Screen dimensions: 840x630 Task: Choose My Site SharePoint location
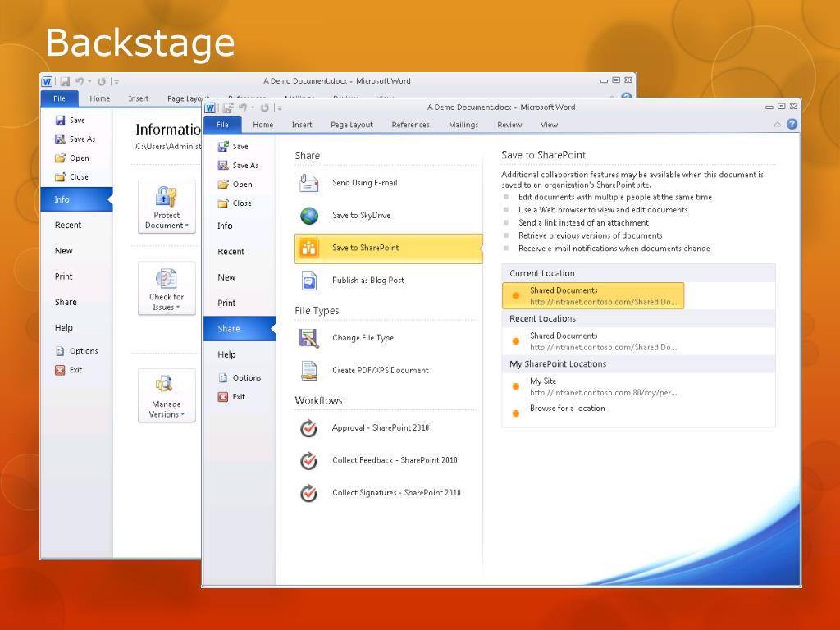point(593,387)
